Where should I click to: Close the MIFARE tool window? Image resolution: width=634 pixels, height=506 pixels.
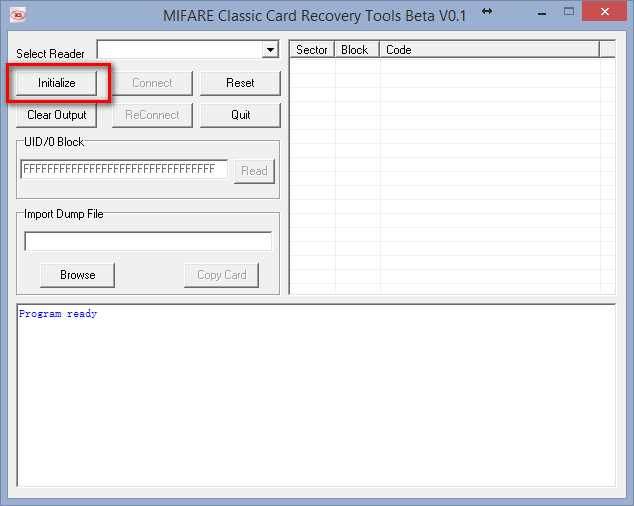click(604, 12)
